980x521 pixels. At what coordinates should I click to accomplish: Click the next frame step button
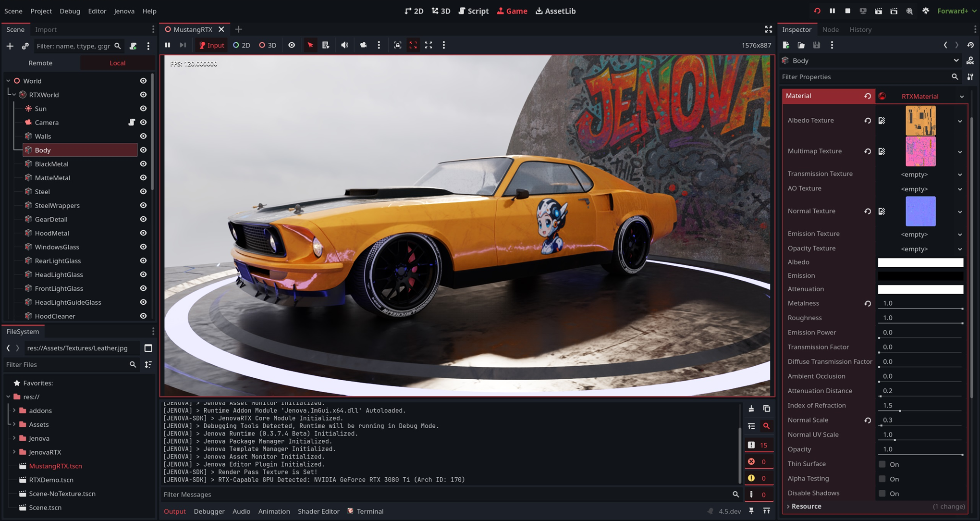[x=183, y=45]
